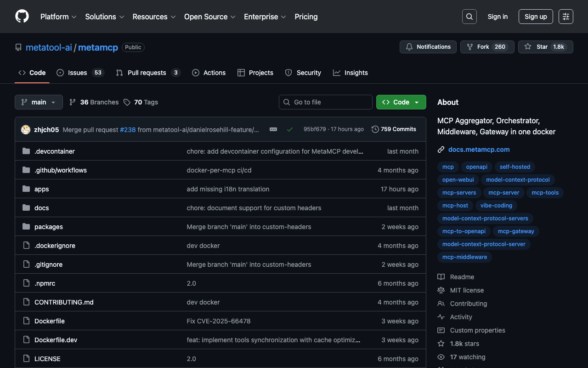The height and width of the screenshot is (368, 588).
Task: Open the packages folder
Action: tap(49, 227)
